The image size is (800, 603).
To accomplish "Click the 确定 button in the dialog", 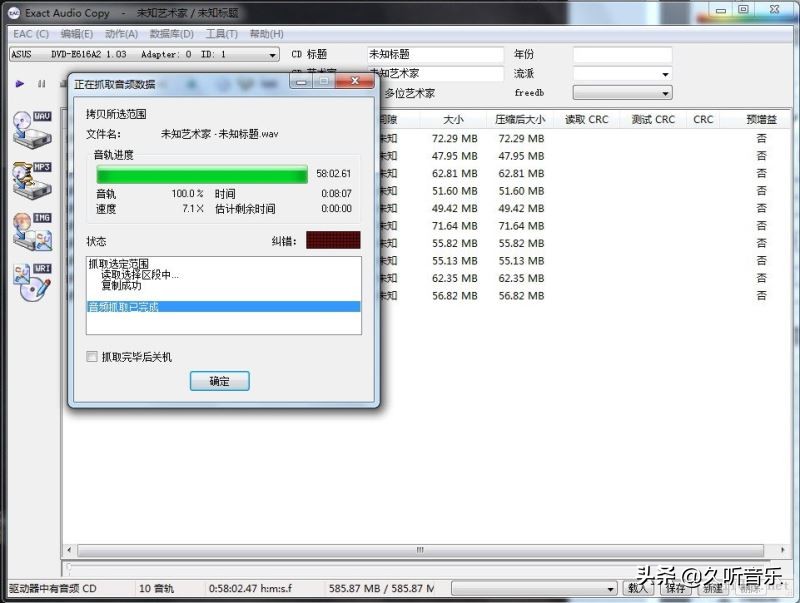I will pos(219,381).
